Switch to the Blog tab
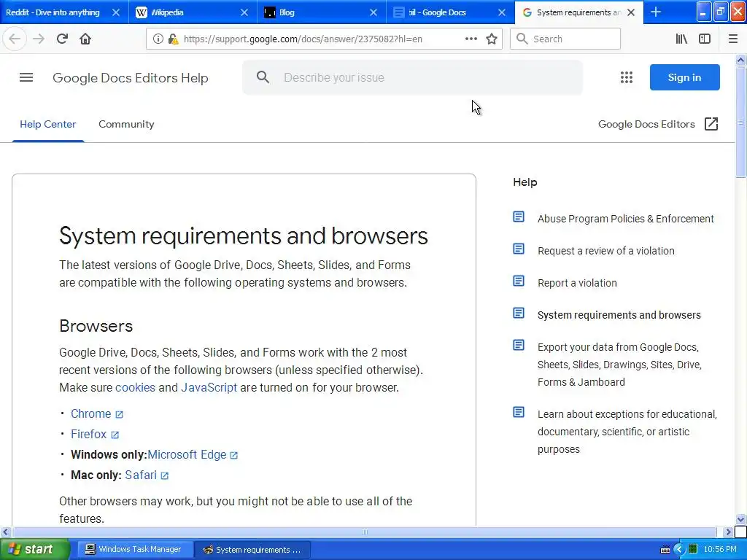 314,12
